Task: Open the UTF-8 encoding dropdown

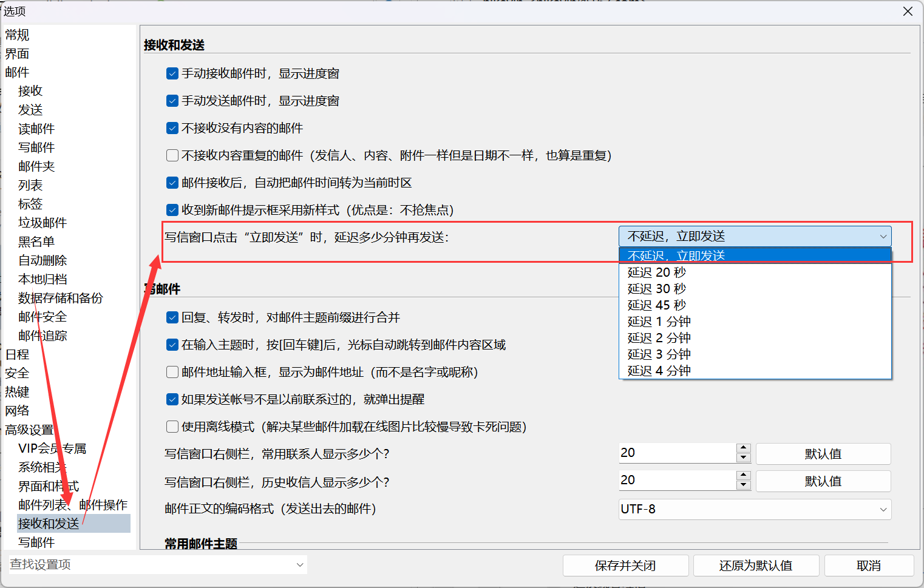Action: pyautogui.click(x=755, y=509)
